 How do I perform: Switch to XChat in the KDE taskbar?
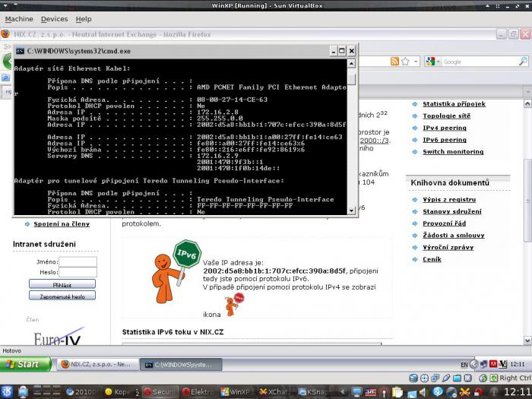click(x=273, y=392)
